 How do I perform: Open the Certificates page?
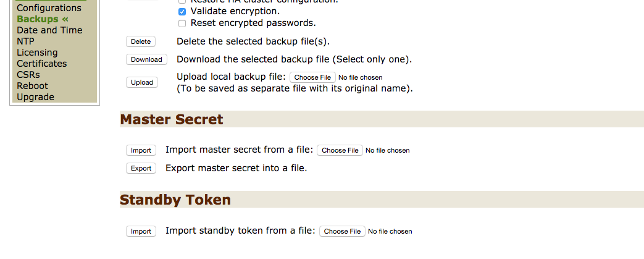(x=42, y=64)
